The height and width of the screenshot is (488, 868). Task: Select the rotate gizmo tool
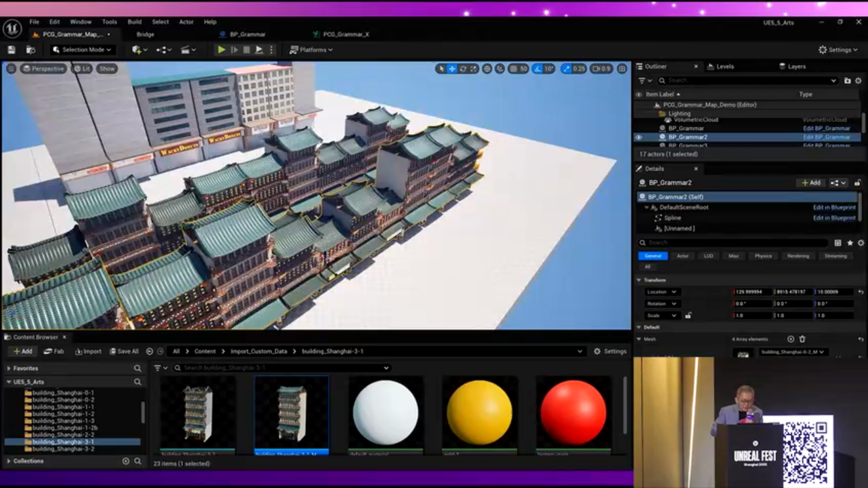pos(462,68)
